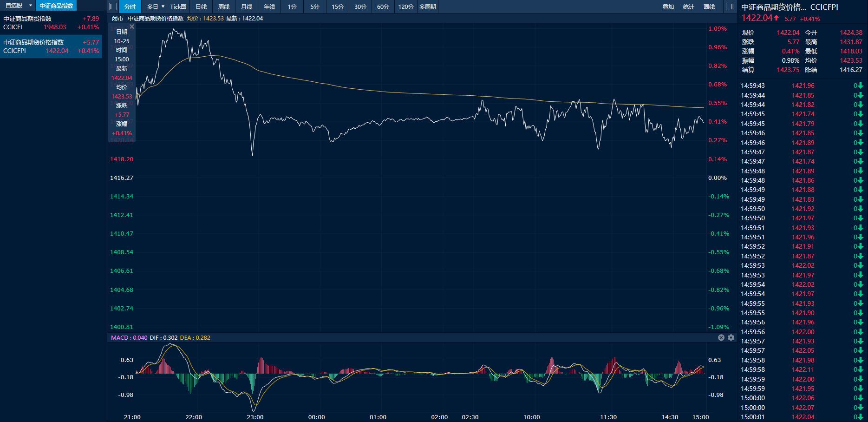Click the large 1422.04 latest price
868x422 pixels.
click(757, 18)
